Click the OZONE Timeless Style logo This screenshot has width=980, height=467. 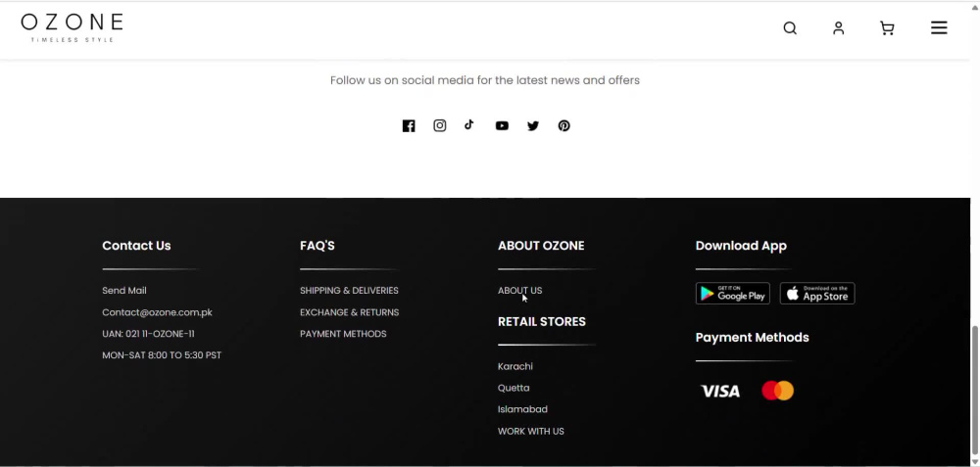tap(72, 28)
